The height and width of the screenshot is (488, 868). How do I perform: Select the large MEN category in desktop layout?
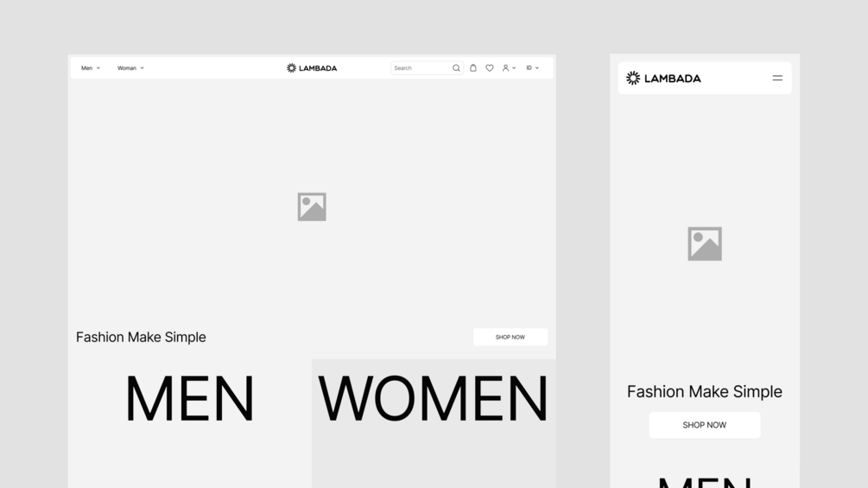(x=190, y=398)
